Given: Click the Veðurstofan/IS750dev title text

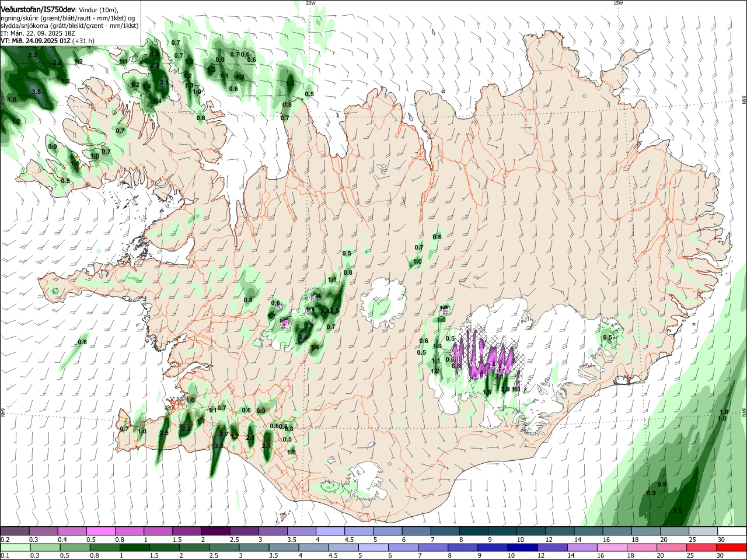Looking at the screenshot, I should pyautogui.click(x=37, y=9).
